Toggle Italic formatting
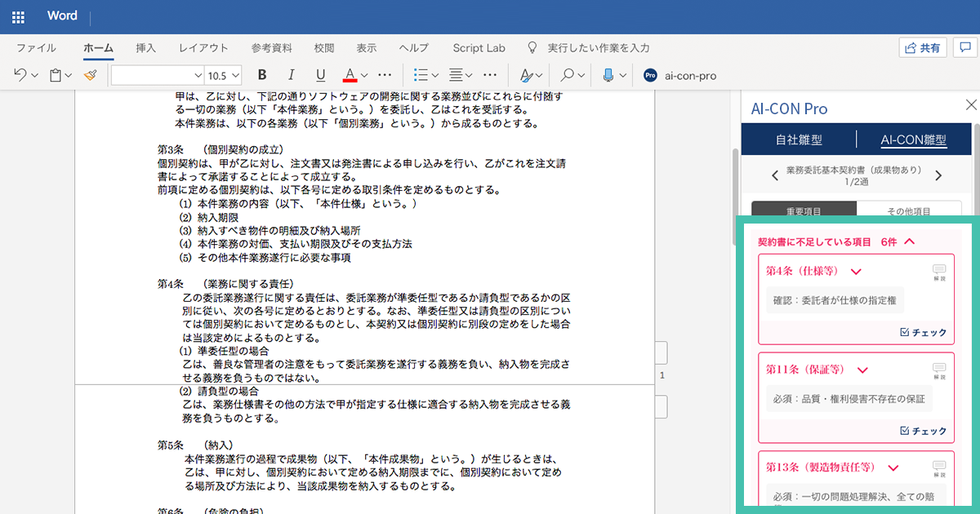Screen dimensions: 980x514 coord(292,75)
